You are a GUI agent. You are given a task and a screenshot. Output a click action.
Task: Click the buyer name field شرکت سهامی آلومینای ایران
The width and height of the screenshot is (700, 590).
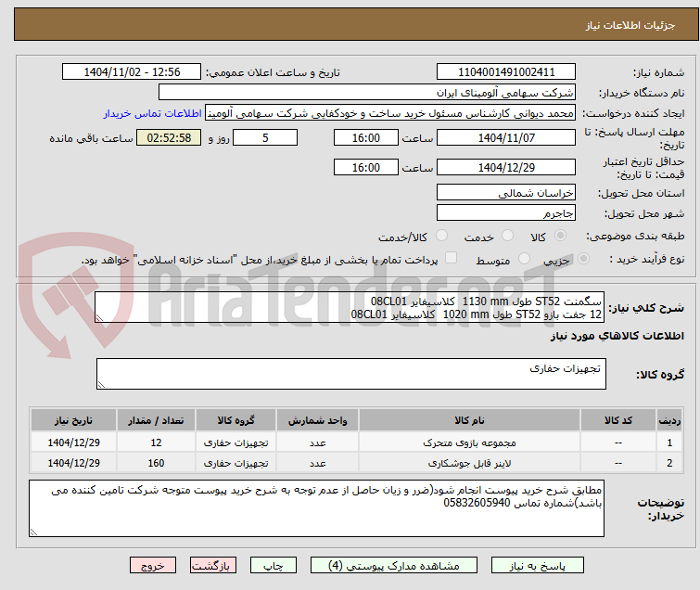pyautogui.click(x=367, y=93)
